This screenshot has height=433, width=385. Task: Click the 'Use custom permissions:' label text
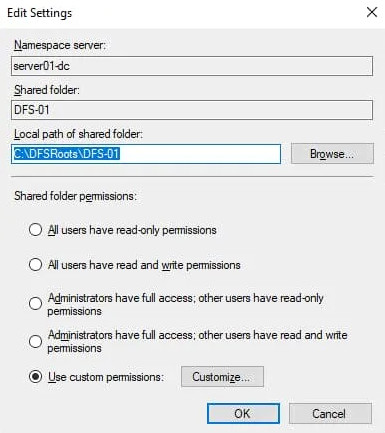[106, 377]
